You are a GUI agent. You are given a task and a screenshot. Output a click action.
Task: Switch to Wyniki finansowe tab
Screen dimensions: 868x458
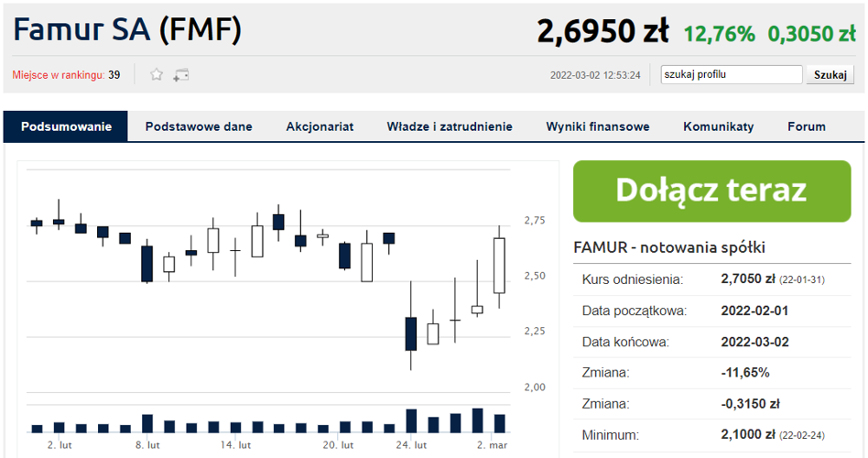pyautogui.click(x=598, y=126)
